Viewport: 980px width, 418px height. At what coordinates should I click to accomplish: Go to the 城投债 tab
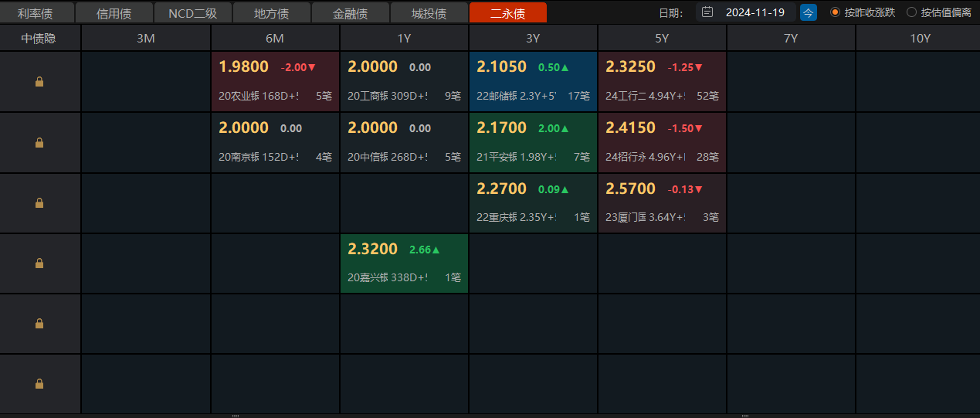(x=429, y=13)
